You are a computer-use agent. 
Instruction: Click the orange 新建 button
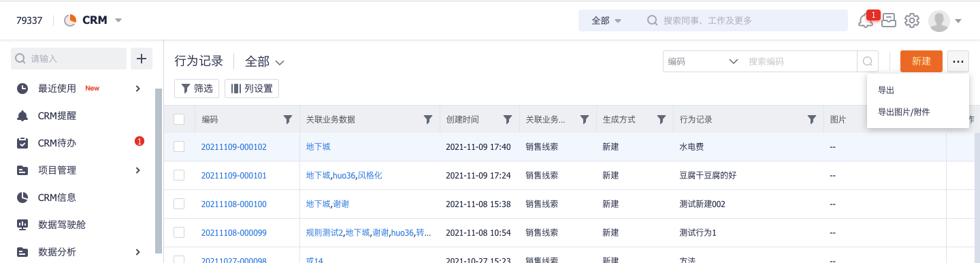pos(921,61)
